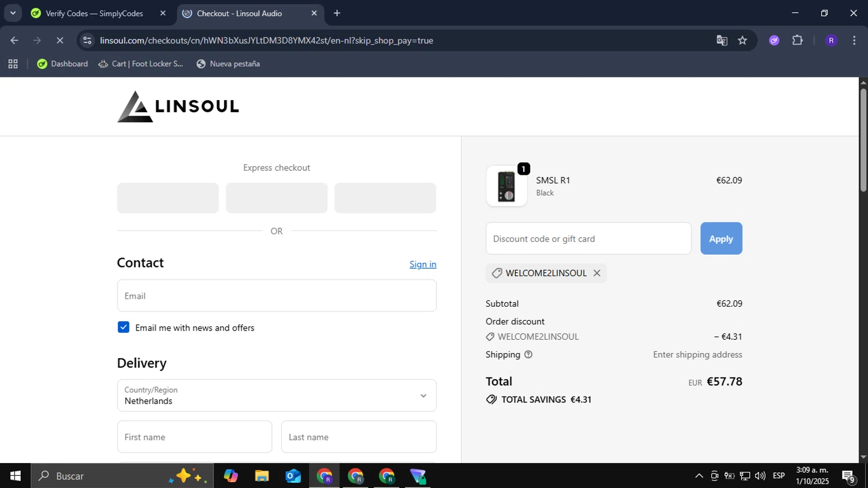Uncheck Email me with news and offers

pyautogui.click(x=123, y=328)
